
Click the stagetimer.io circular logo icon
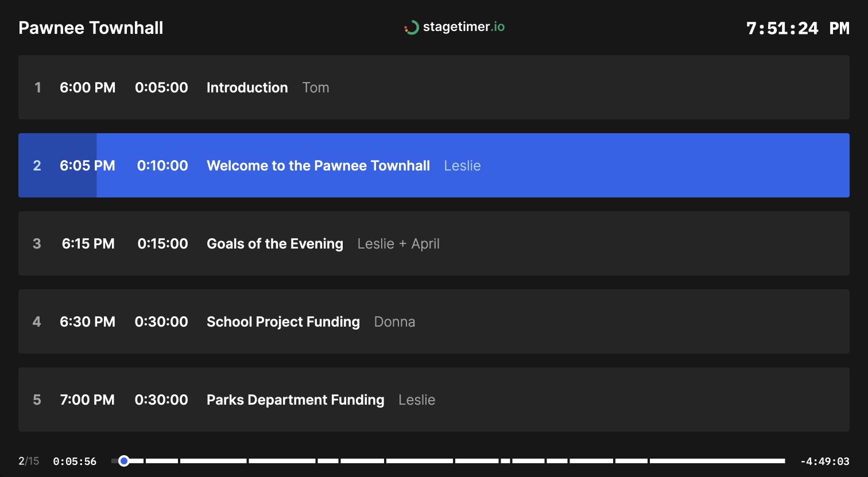tap(411, 28)
